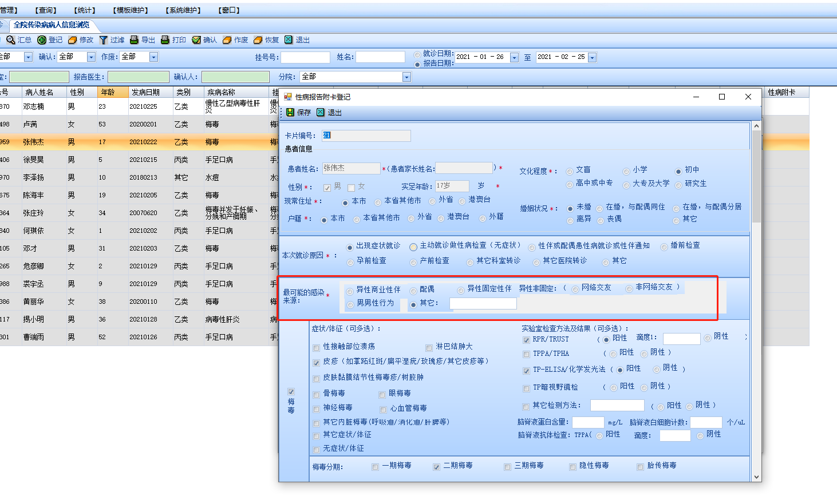Select the 报告日期 radio button
The image size is (837, 504).
417,64
